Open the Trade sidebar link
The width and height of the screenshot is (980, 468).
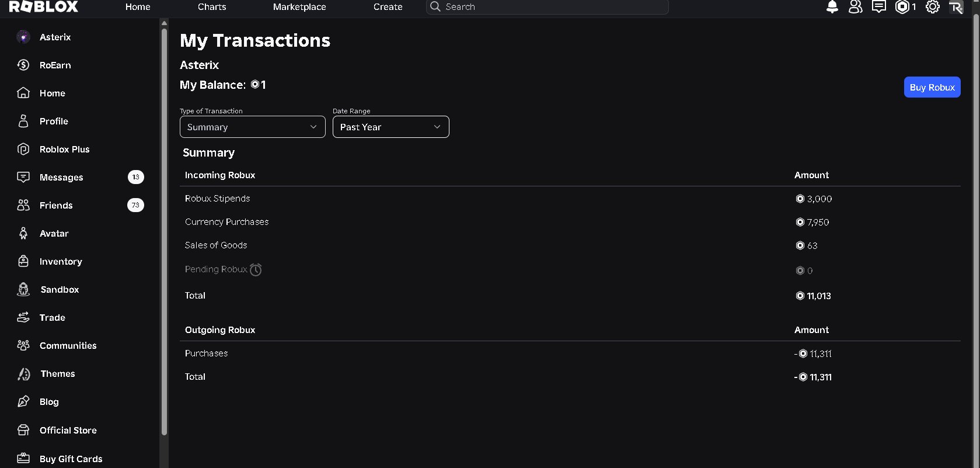pyautogui.click(x=53, y=317)
